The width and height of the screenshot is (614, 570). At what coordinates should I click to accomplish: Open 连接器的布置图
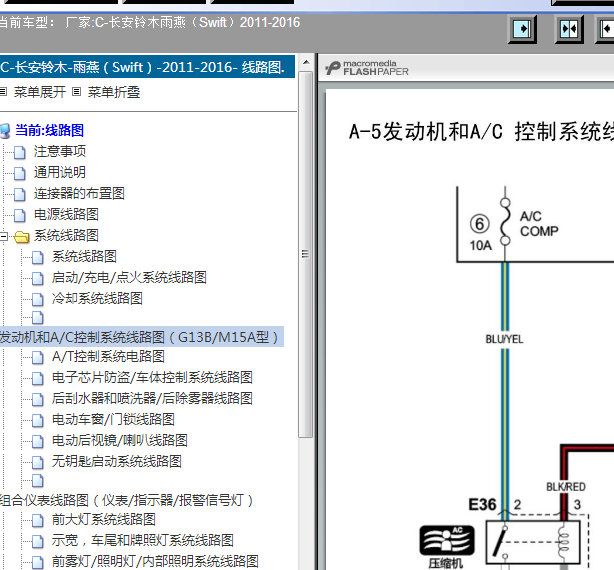pyautogui.click(x=79, y=193)
